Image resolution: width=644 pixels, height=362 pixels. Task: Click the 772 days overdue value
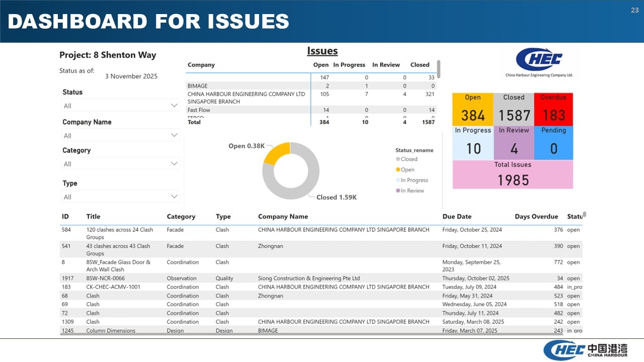558,262
